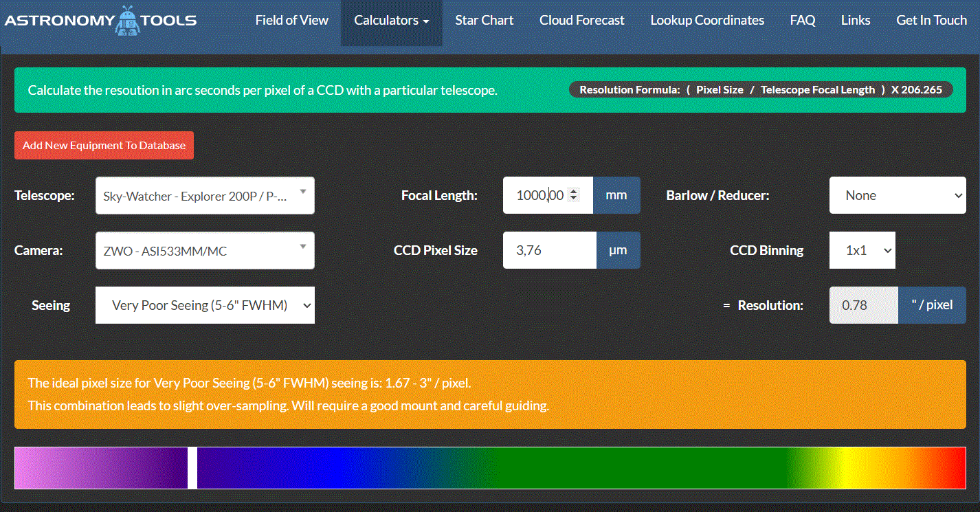Visit the FAQ page
This screenshot has height=512, width=980.
coord(802,20)
